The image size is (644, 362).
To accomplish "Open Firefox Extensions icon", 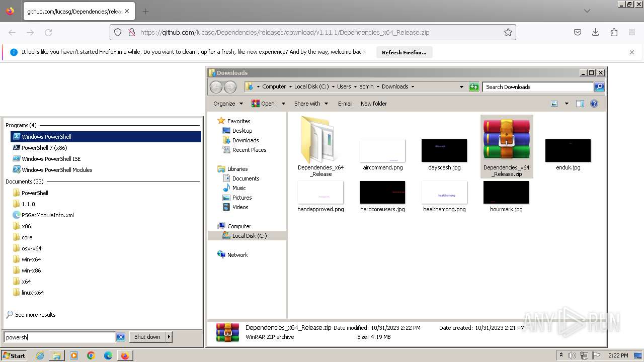I will pyautogui.click(x=614, y=32).
